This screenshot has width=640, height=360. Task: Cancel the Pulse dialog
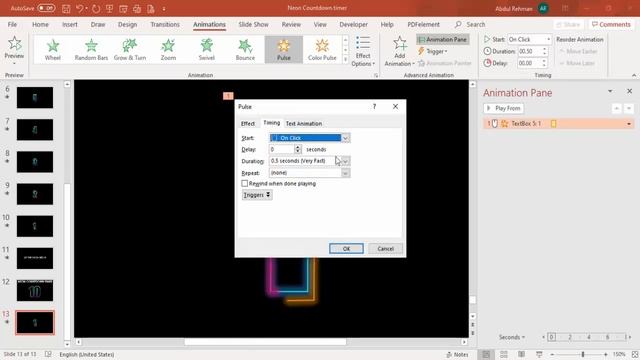point(385,249)
